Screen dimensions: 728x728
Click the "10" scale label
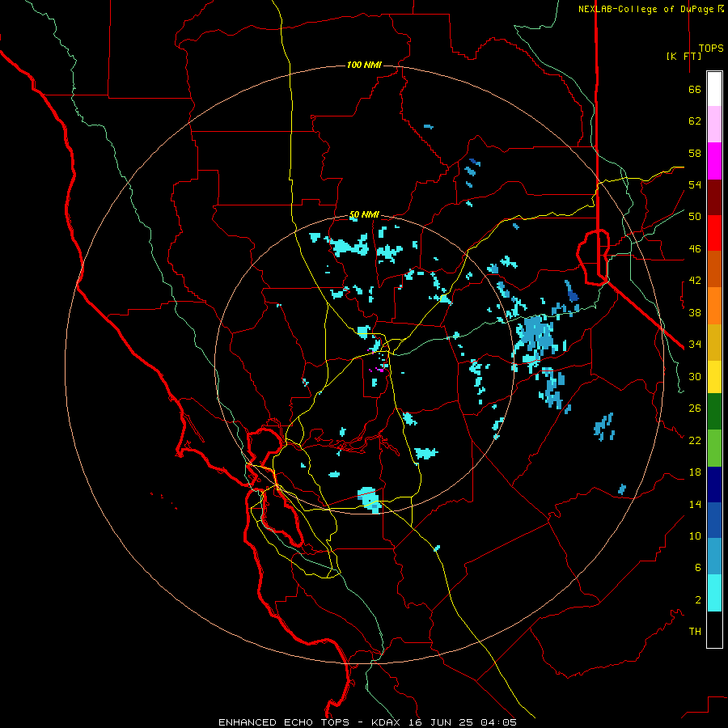(695, 535)
